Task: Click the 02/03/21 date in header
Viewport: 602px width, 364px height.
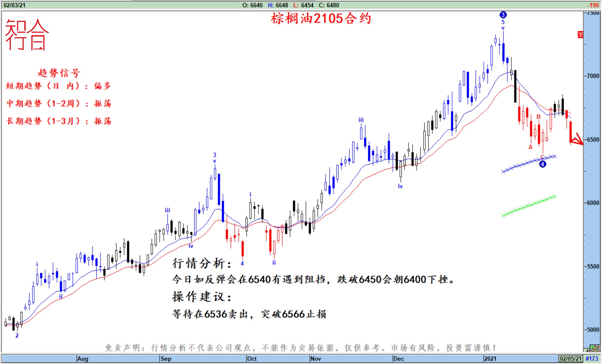Action: 14,5
